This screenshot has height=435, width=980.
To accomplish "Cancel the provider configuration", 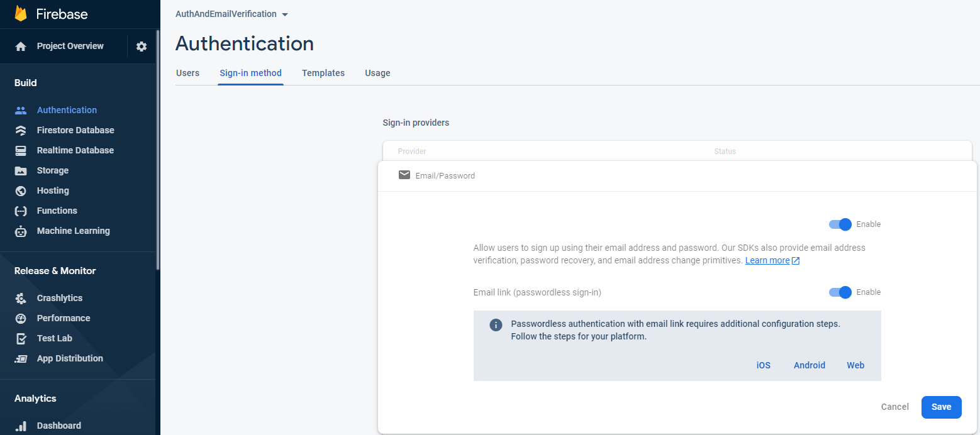I will (x=894, y=407).
